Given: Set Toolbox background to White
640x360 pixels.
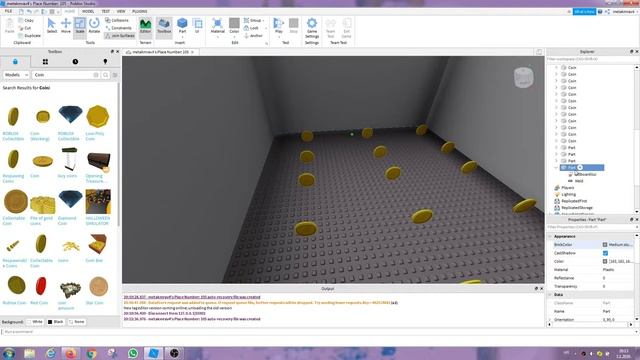Looking at the screenshot, I should tap(35, 322).
